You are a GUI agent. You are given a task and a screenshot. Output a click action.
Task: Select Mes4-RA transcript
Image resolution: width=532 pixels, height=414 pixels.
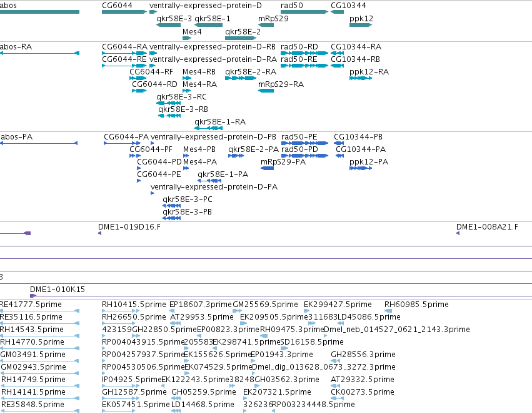pos(187,91)
